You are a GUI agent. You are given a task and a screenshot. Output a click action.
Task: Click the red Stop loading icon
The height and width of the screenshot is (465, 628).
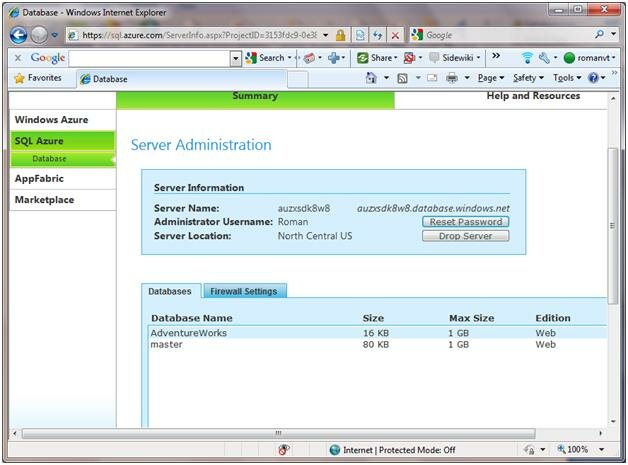pyautogui.click(x=395, y=35)
